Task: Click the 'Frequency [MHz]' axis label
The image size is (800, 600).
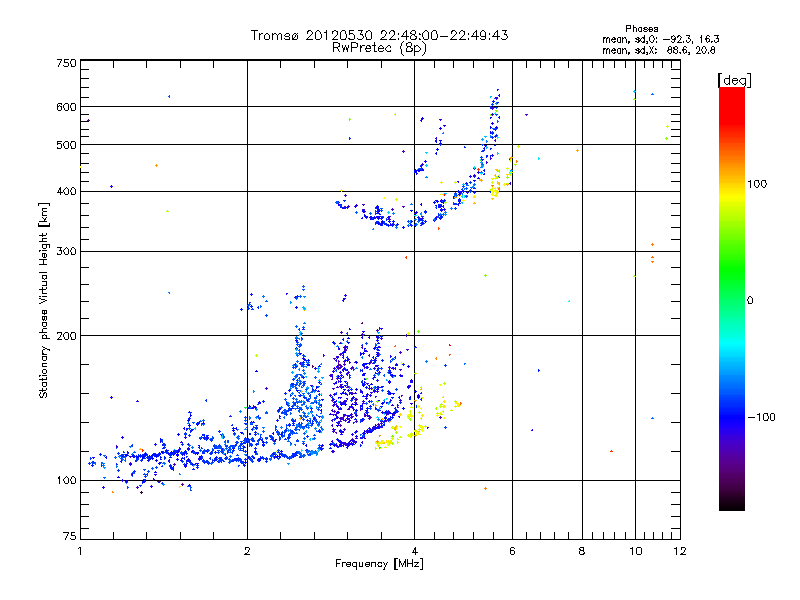Action: pyautogui.click(x=379, y=564)
